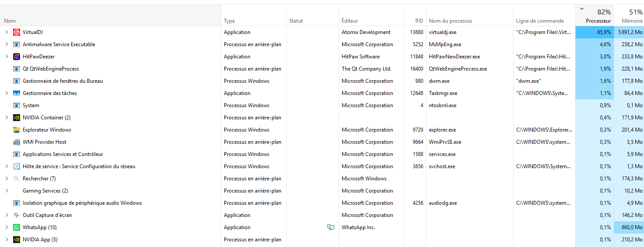The image size is (644, 247).
Task: Select the Gaming Services (2) row name
Action: click(x=45, y=191)
